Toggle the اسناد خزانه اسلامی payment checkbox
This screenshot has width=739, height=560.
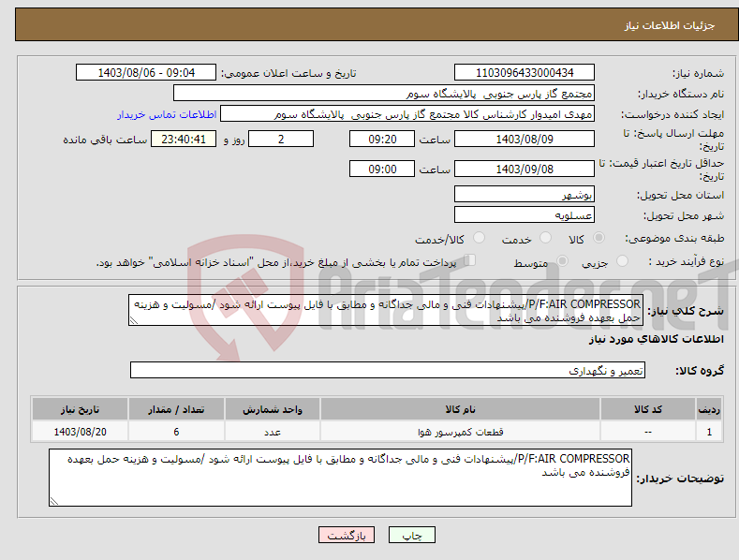[x=470, y=260]
